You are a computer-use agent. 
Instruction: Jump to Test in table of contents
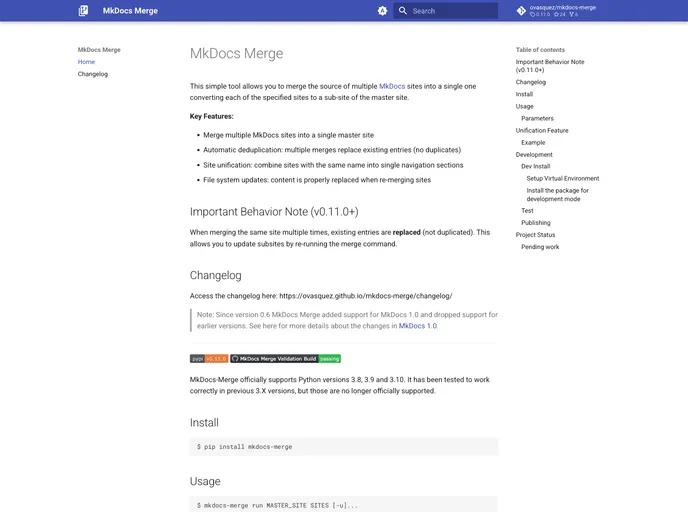[527, 211]
